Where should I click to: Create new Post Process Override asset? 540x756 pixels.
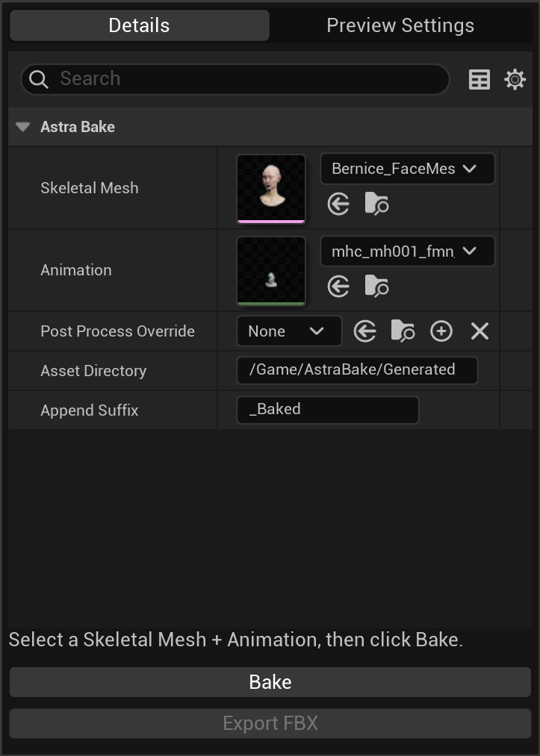[441, 331]
